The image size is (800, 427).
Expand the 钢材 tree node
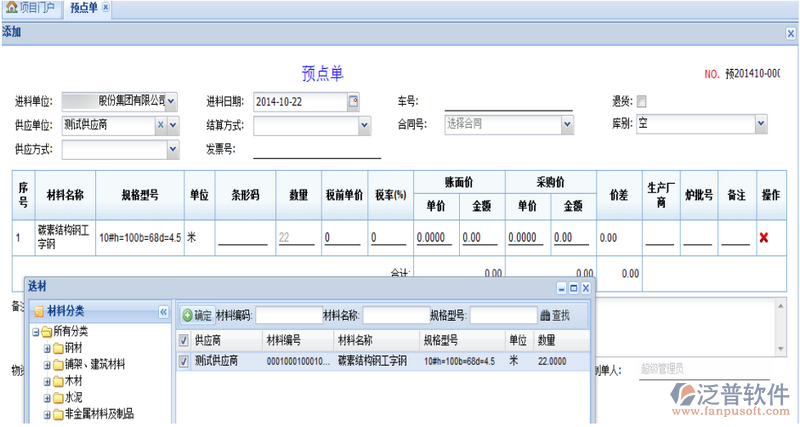47,349
